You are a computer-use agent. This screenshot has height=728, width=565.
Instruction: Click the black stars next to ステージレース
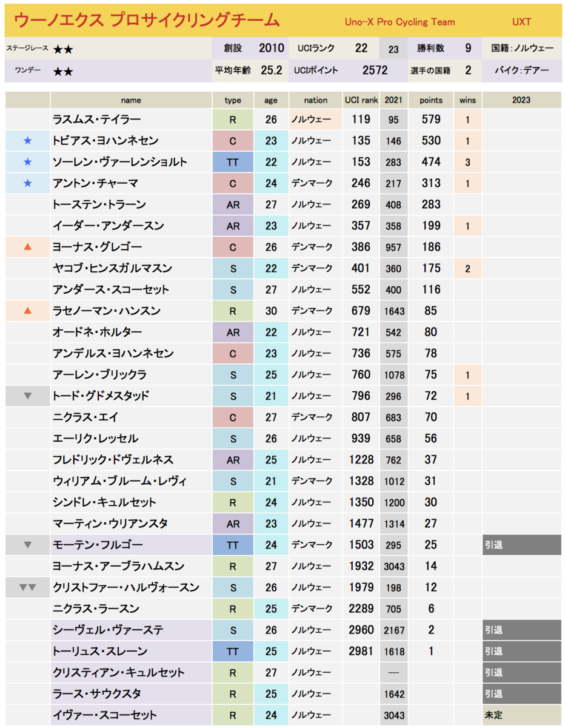click(63, 49)
